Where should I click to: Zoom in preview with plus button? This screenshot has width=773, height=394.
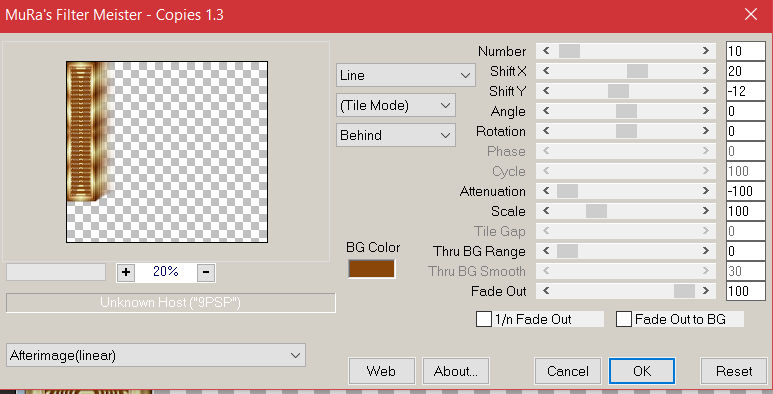(126, 272)
